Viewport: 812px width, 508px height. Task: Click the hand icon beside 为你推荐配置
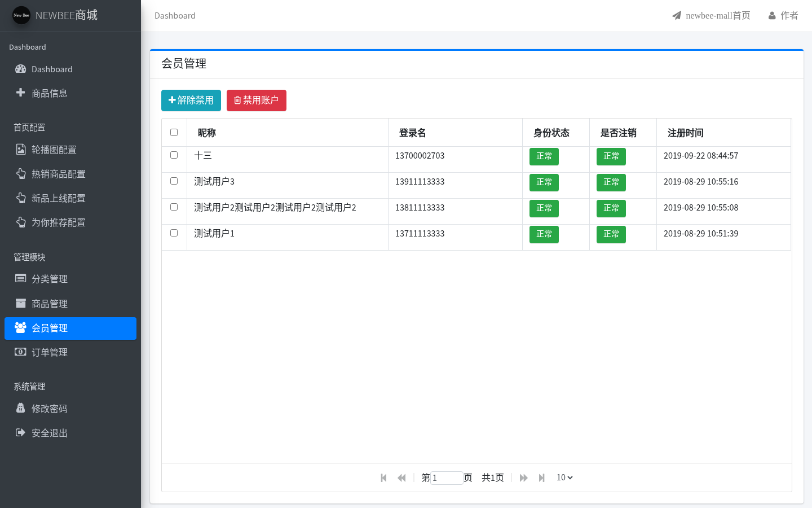(21, 222)
